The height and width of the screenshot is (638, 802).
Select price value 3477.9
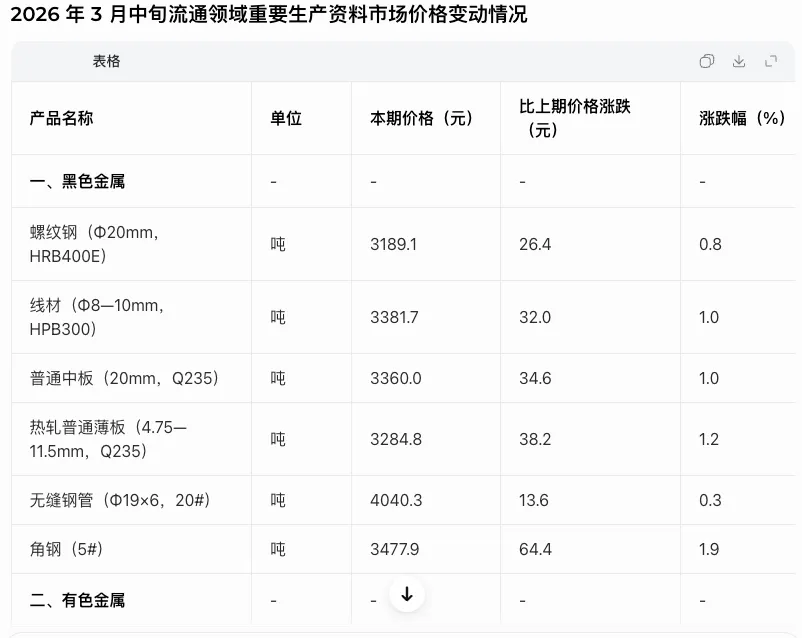(394, 549)
